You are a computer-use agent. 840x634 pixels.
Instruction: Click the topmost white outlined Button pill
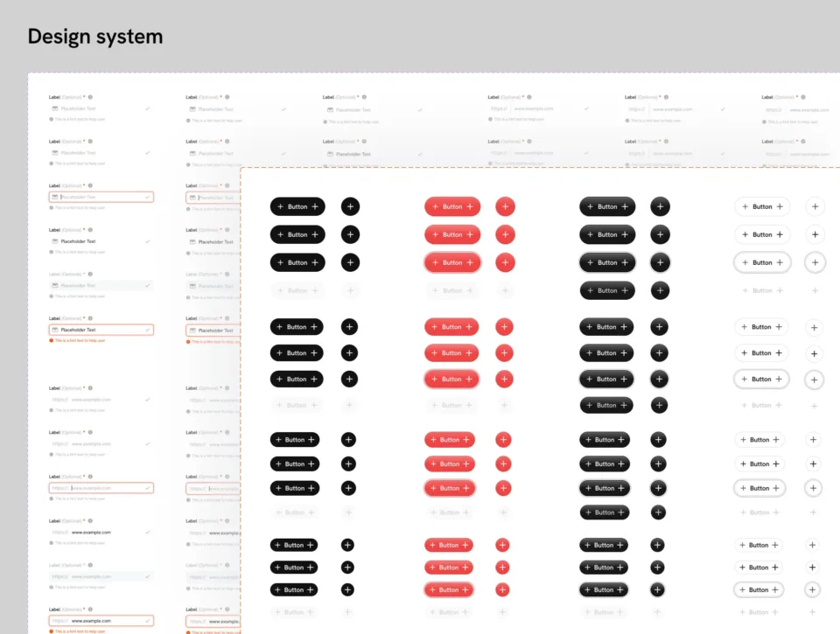tap(762, 206)
